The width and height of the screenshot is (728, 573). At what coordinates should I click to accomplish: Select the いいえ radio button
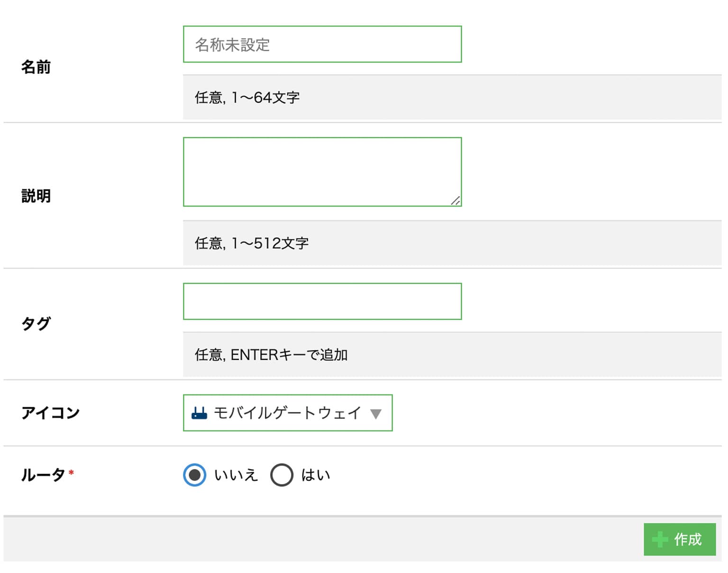(194, 475)
